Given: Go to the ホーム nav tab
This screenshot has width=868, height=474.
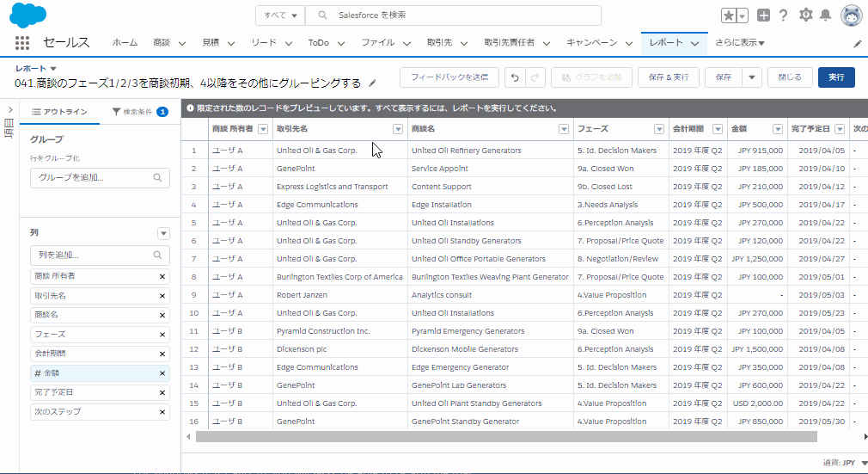Looking at the screenshot, I should (125, 43).
